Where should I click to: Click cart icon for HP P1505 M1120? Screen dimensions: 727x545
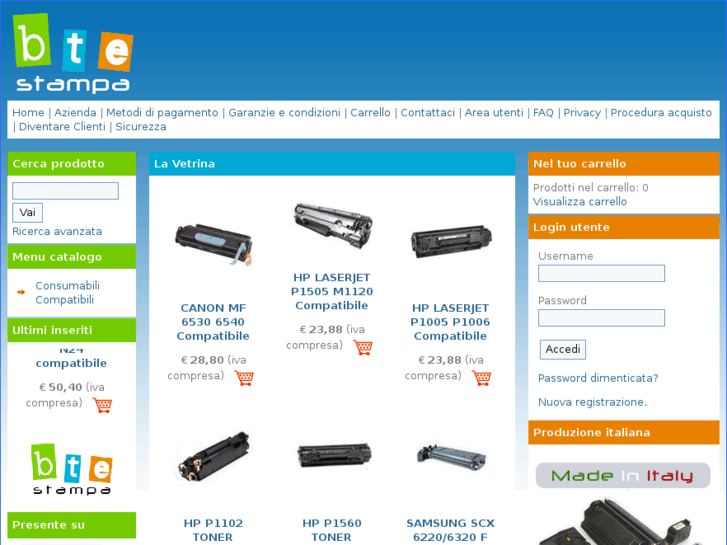[363, 347]
